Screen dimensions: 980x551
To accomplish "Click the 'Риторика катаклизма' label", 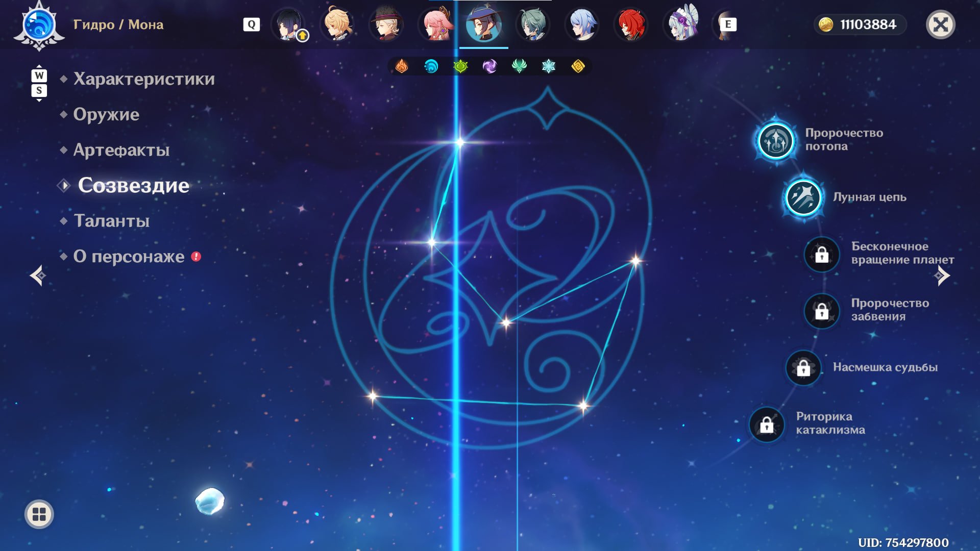I will [830, 423].
